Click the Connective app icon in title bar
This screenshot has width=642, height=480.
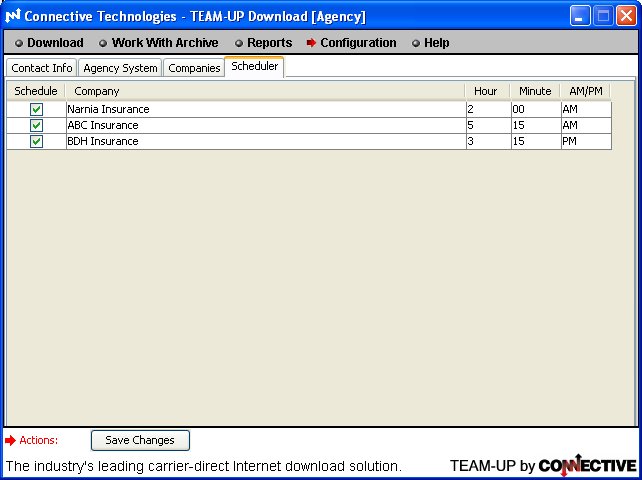[x=13, y=16]
